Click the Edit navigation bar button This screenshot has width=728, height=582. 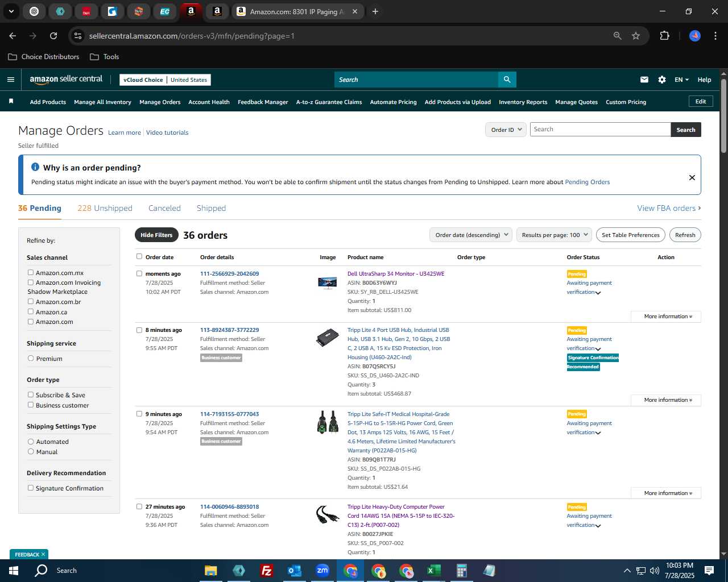point(701,101)
